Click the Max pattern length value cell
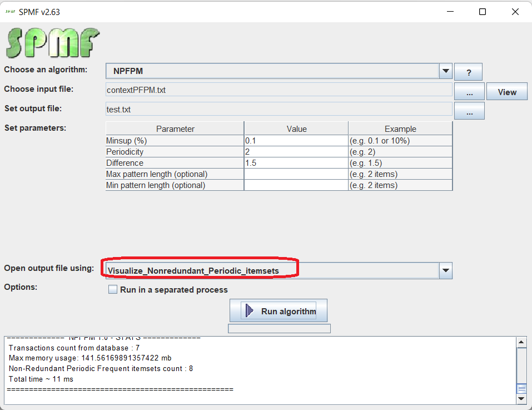The image size is (532, 410). click(296, 174)
